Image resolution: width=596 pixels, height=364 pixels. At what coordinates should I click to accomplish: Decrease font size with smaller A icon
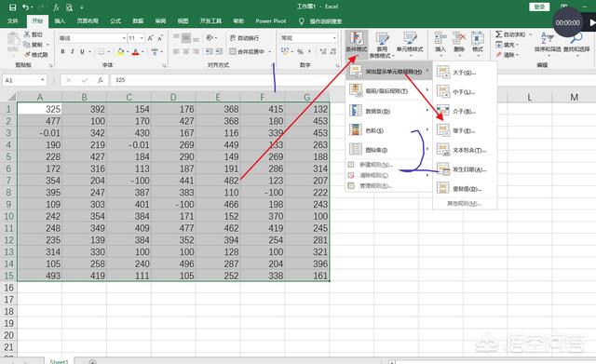point(160,38)
